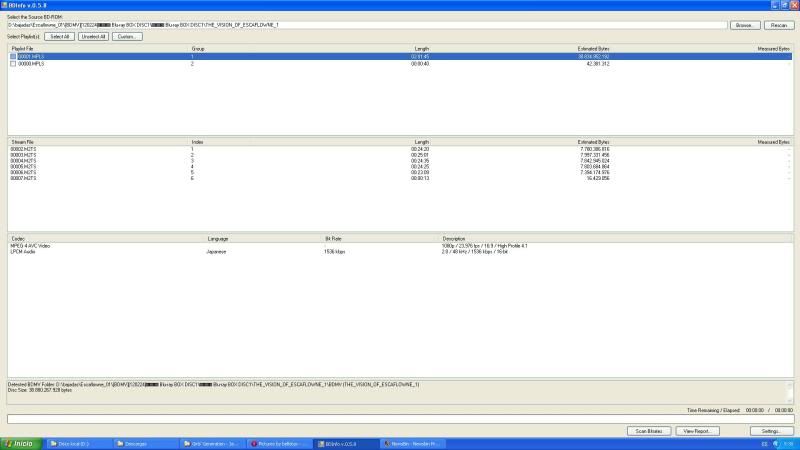Open View Report

[x=697, y=431]
